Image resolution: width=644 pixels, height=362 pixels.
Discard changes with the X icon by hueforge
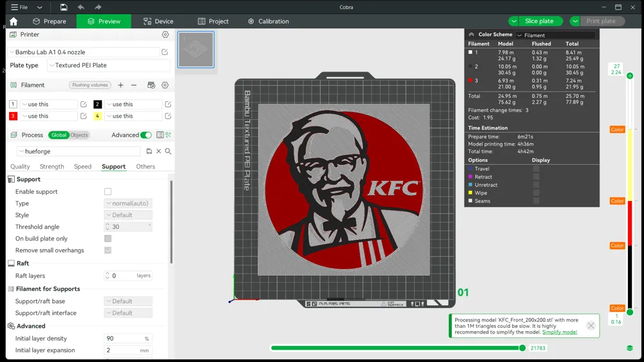[x=158, y=151]
